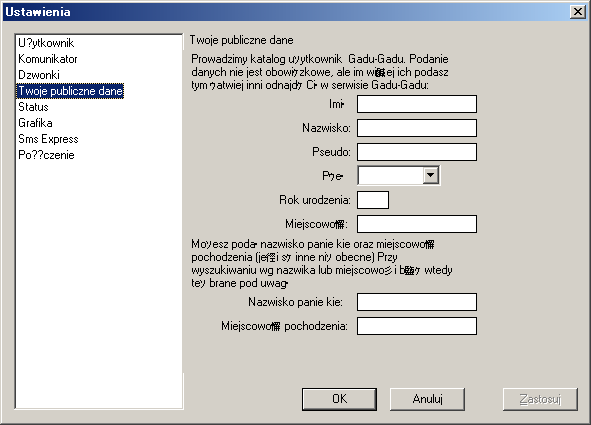Focus the Nazwisko panieńskie input field

(x=417, y=302)
